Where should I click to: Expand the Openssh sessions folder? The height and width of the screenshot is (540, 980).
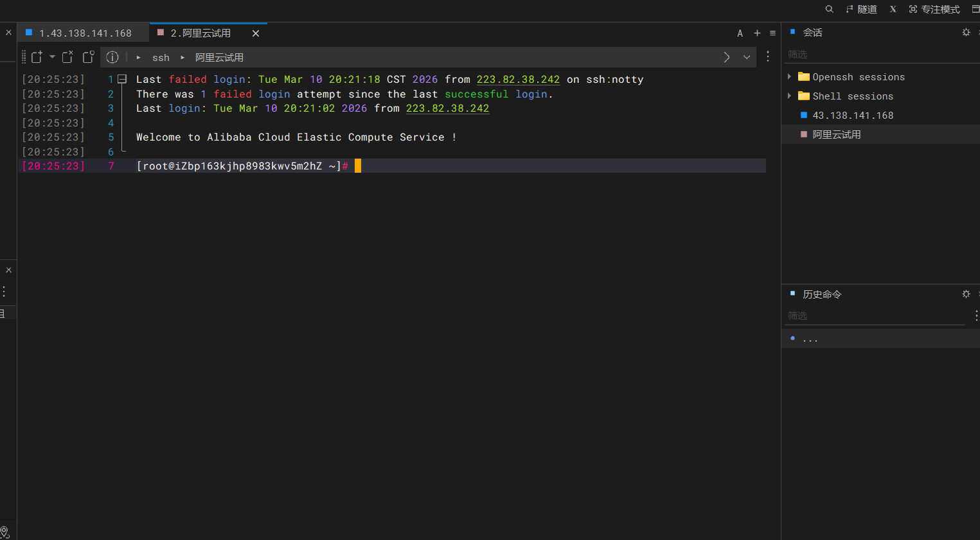click(x=790, y=76)
